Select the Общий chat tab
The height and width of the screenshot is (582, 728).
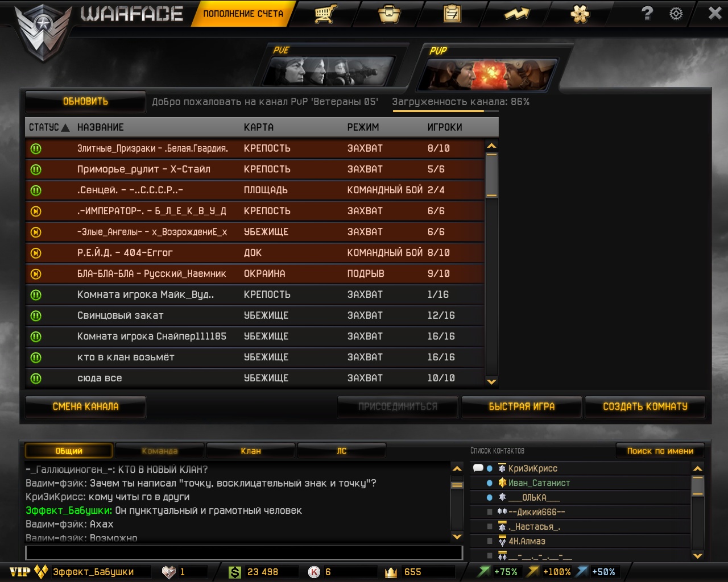click(69, 451)
